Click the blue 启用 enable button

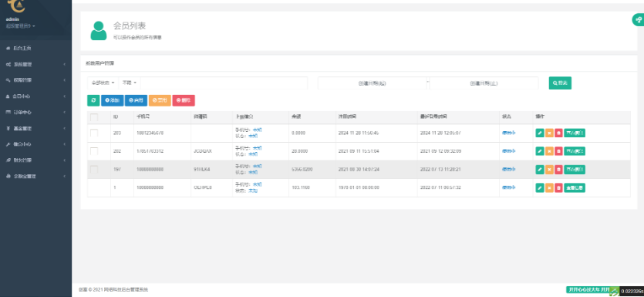(x=136, y=100)
